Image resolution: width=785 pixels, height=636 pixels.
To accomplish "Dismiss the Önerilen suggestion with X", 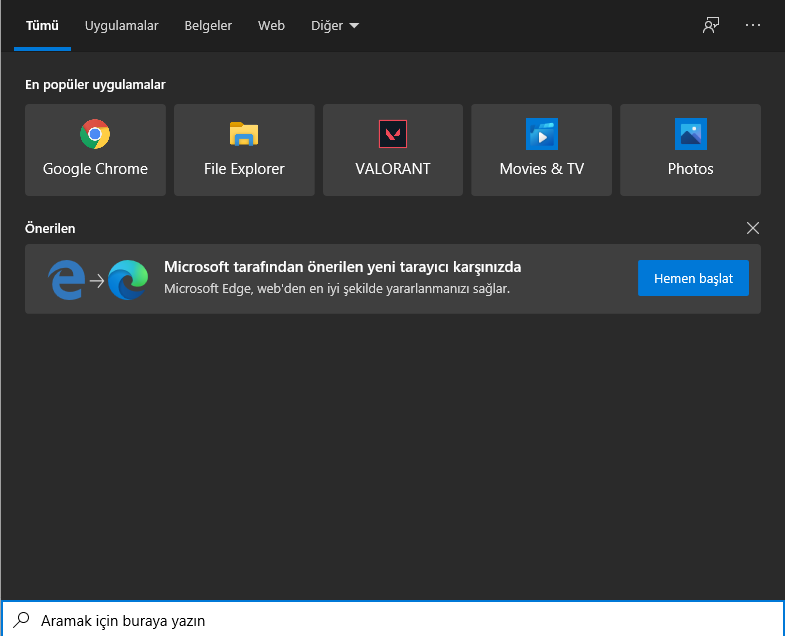I will pyautogui.click(x=752, y=228).
